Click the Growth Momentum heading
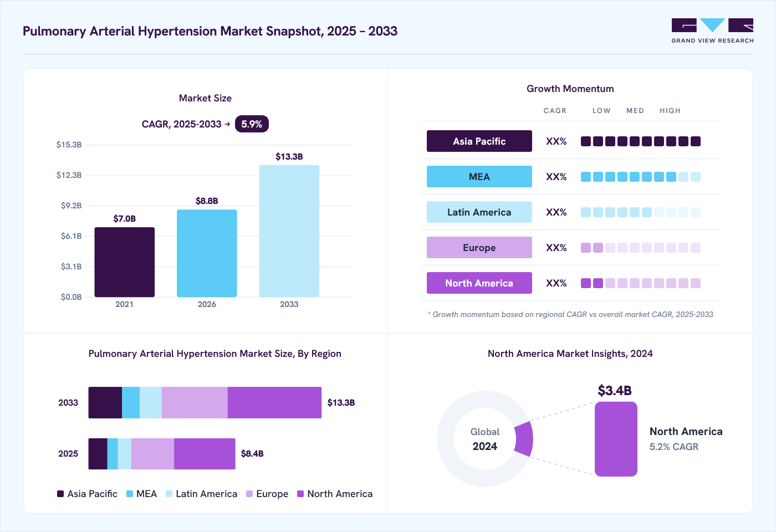The height and width of the screenshot is (532, 776). coord(570,89)
